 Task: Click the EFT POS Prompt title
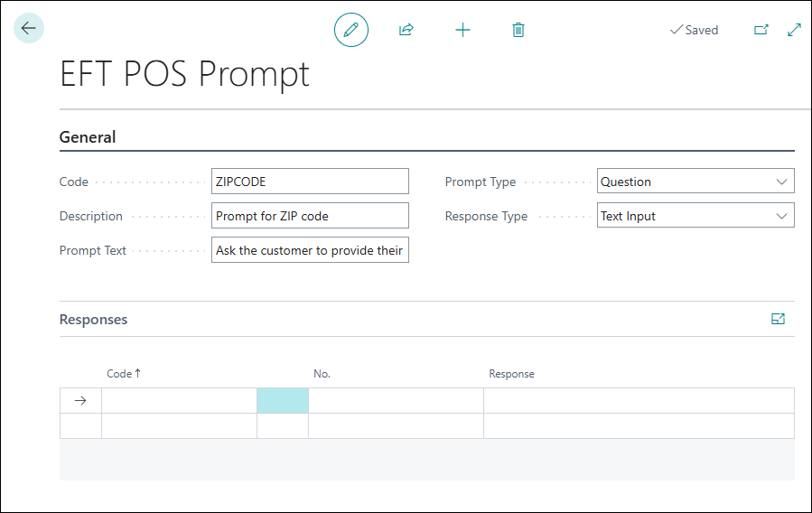[x=184, y=73]
